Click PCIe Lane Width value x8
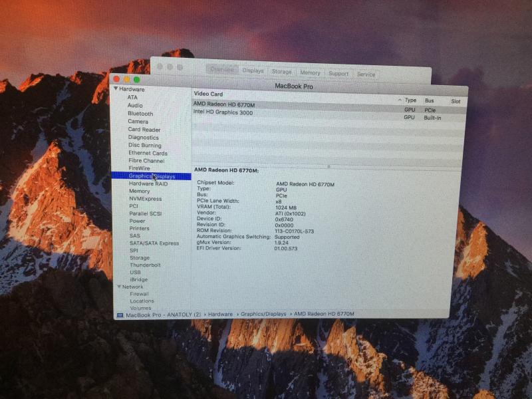 tap(279, 201)
